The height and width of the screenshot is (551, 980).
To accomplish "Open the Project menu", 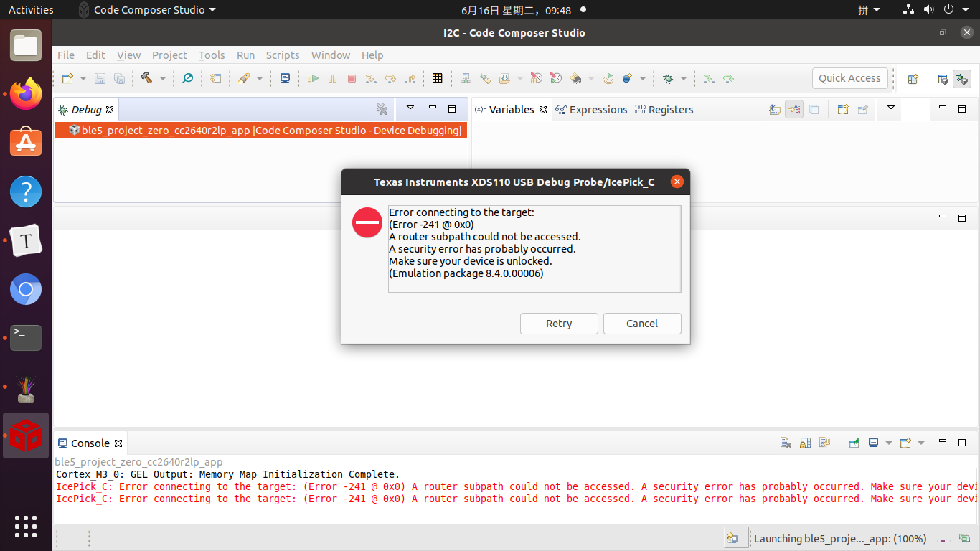I will click(169, 55).
